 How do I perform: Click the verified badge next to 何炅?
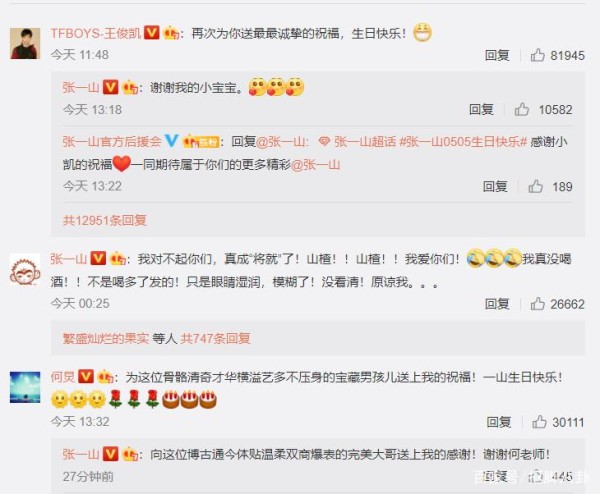86,377
